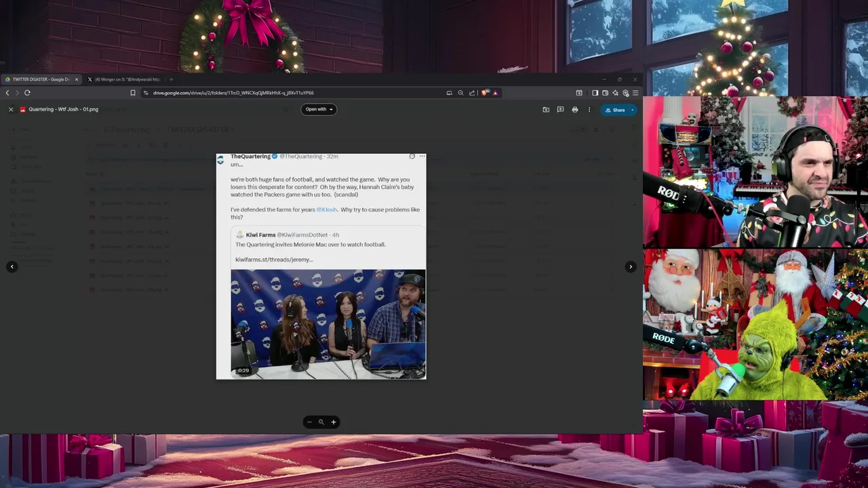This screenshot has height=488, width=868.
Task: Click the blue Share button
Action: click(x=615, y=110)
